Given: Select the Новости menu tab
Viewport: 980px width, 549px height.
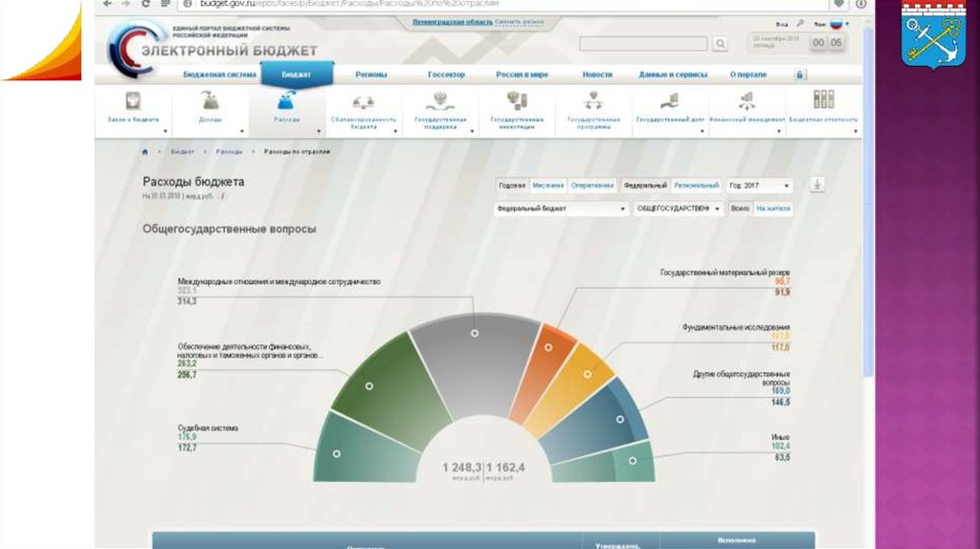Looking at the screenshot, I should coord(597,75).
